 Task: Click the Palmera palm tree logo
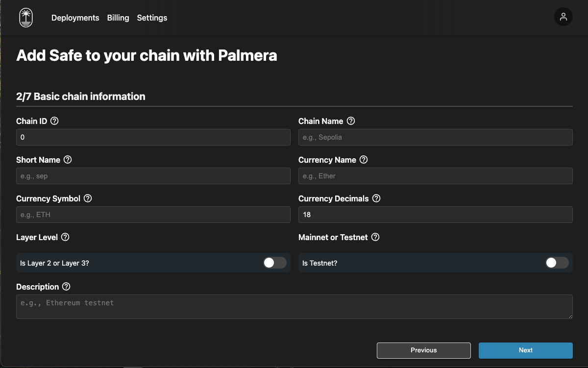click(x=26, y=18)
